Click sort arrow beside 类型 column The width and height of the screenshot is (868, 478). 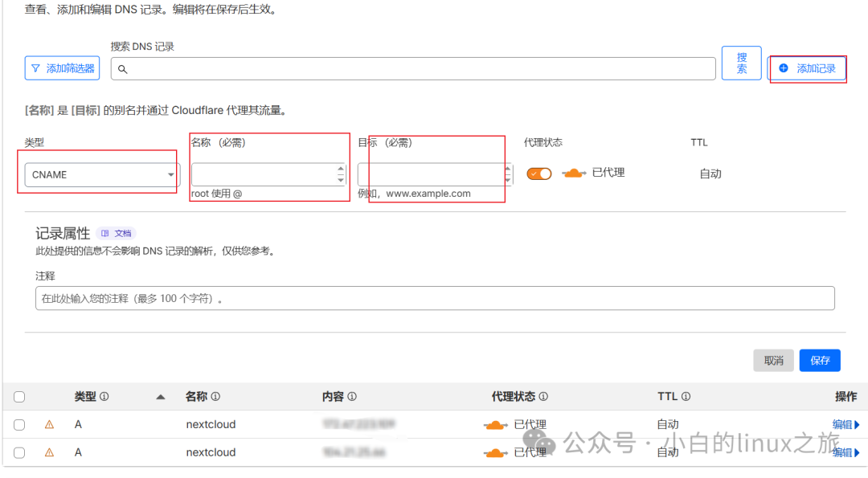click(x=161, y=397)
